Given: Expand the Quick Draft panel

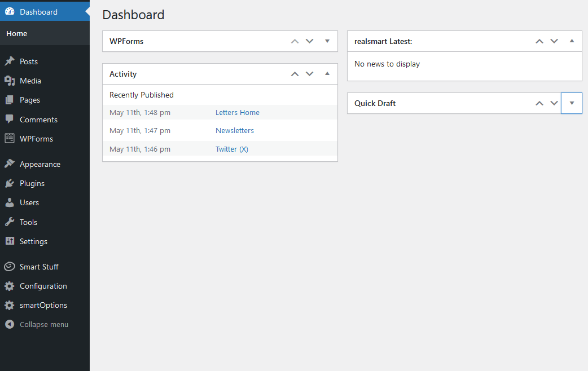Looking at the screenshot, I should coord(572,103).
